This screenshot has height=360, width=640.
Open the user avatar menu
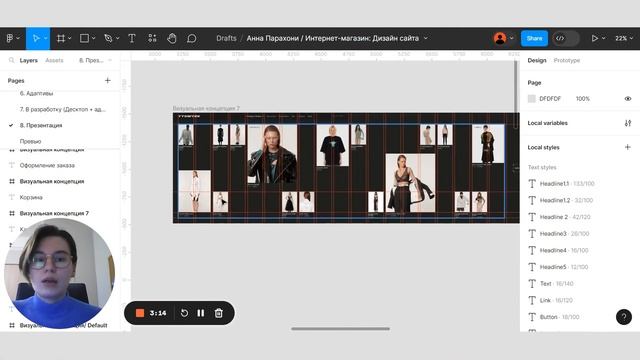(x=500, y=38)
